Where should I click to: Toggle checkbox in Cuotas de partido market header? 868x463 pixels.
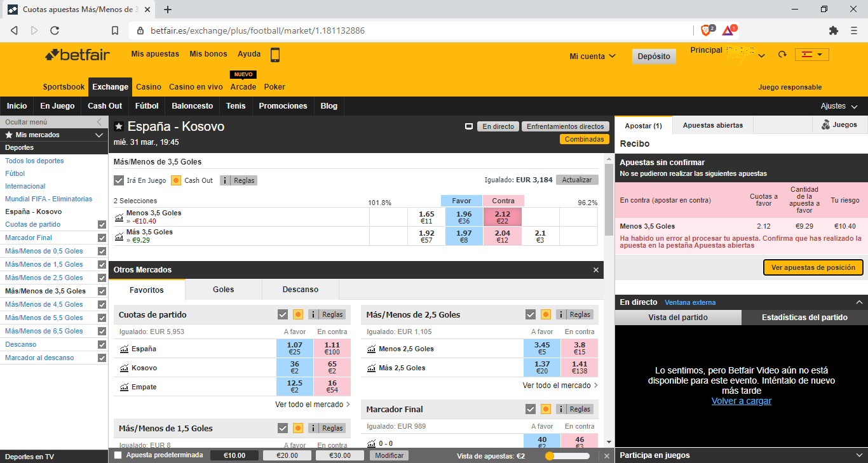click(x=283, y=314)
